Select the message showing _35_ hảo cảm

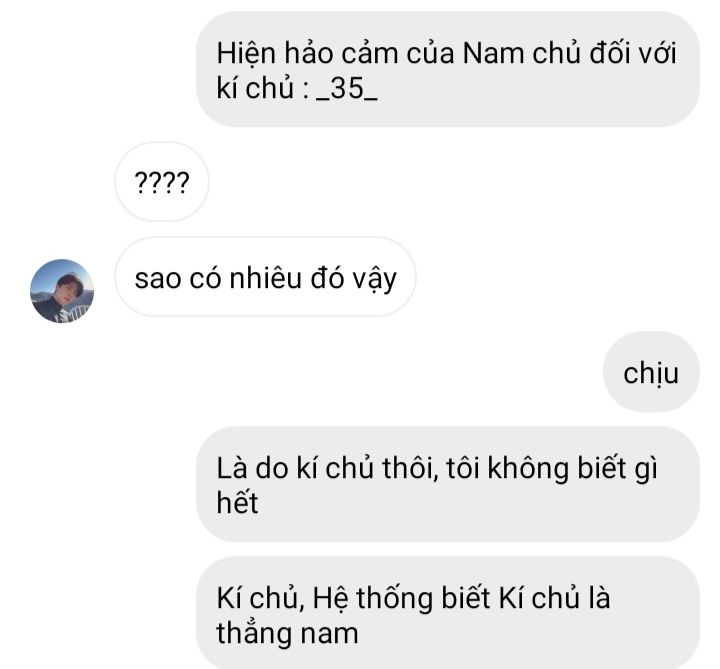click(x=448, y=69)
